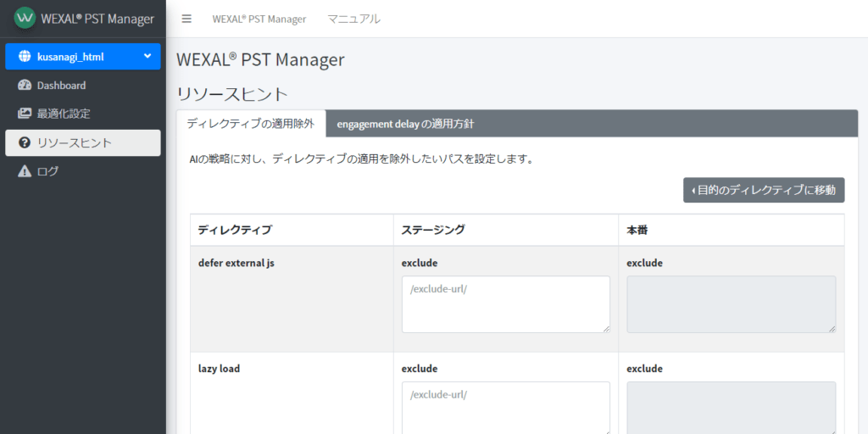
Task: Click production exclude textarea for lazy load
Action: tap(732, 408)
